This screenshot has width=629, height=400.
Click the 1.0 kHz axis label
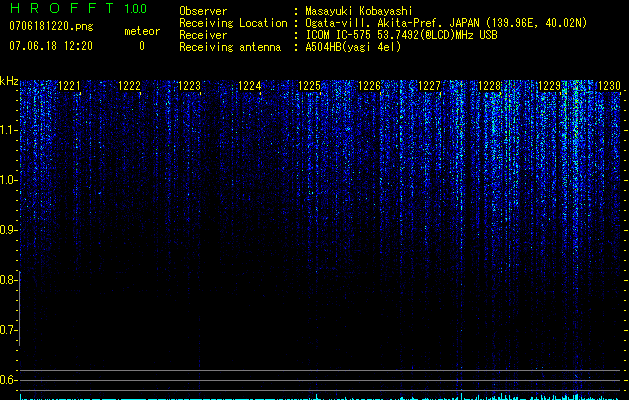8,180
